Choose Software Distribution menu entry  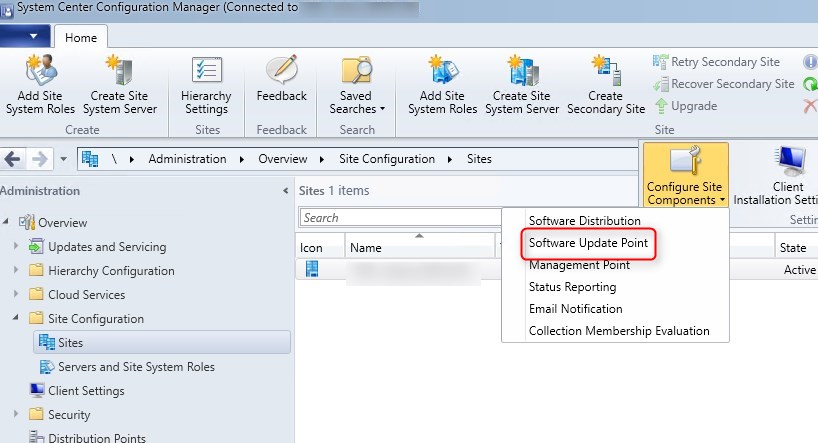tap(585, 221)
